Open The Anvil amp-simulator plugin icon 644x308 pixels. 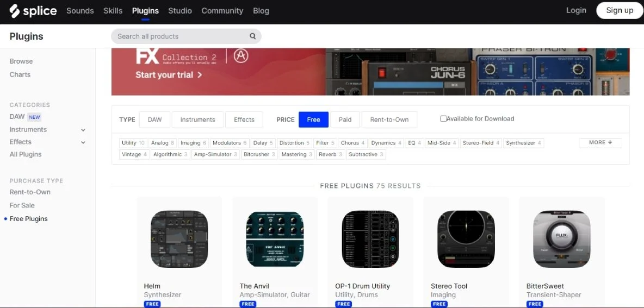tap(275, 239)
